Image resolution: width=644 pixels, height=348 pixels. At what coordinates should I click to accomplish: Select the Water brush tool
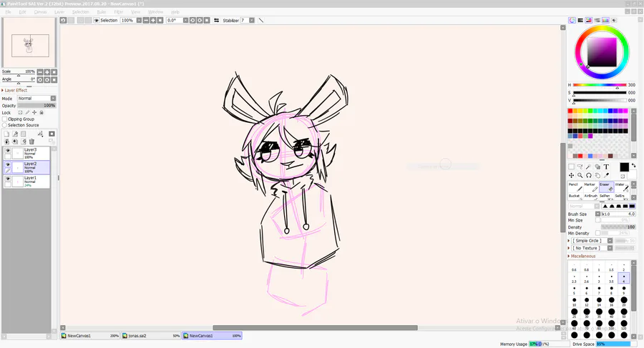pyautogui.click(x=621, y=187)
